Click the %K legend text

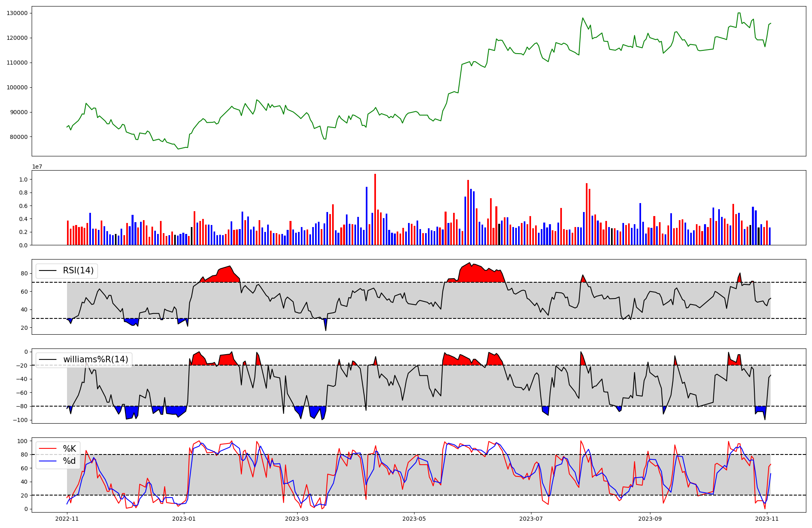pyautogui.click(x=69, y=448)
